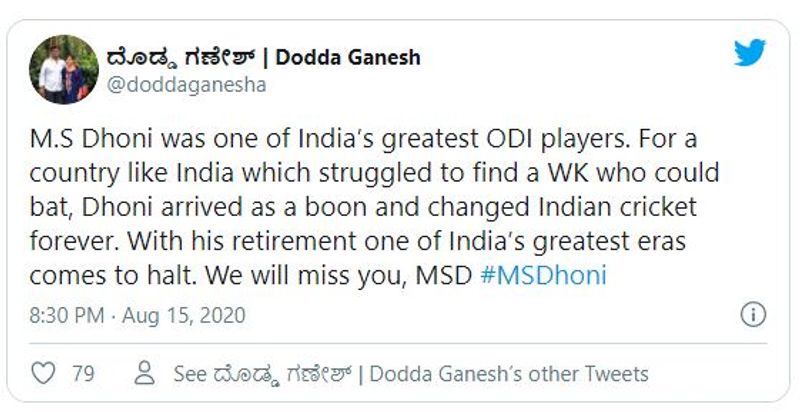The height and width of the screenshot is (412, 800).
Task: Click the person silhouette icon
Action: click(144, 373)
